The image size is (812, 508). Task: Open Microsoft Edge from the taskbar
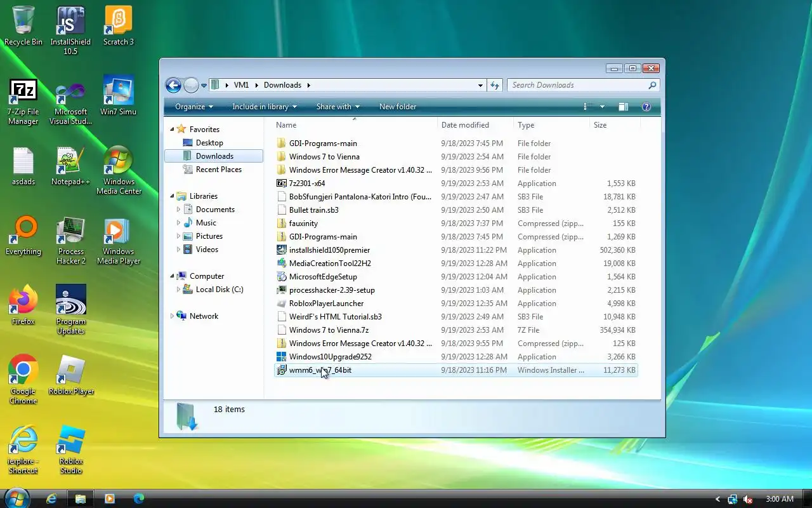tap(138, 498)
